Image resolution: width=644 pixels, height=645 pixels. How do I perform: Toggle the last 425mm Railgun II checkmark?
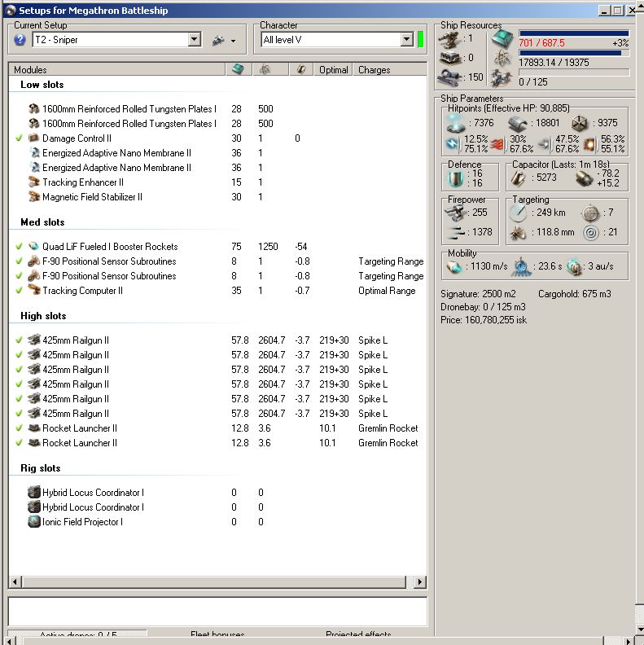(19, 414)
